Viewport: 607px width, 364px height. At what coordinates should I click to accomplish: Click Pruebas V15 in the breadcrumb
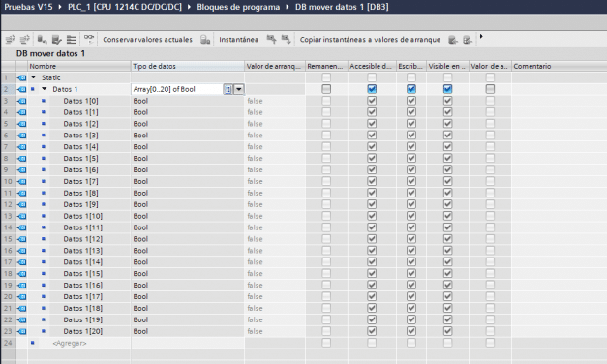click(28, 7)
